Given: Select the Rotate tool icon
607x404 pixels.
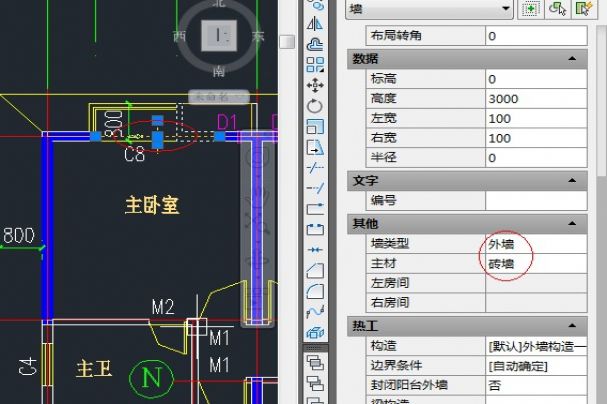Looking at the screenshot, I should click(316, 106).
